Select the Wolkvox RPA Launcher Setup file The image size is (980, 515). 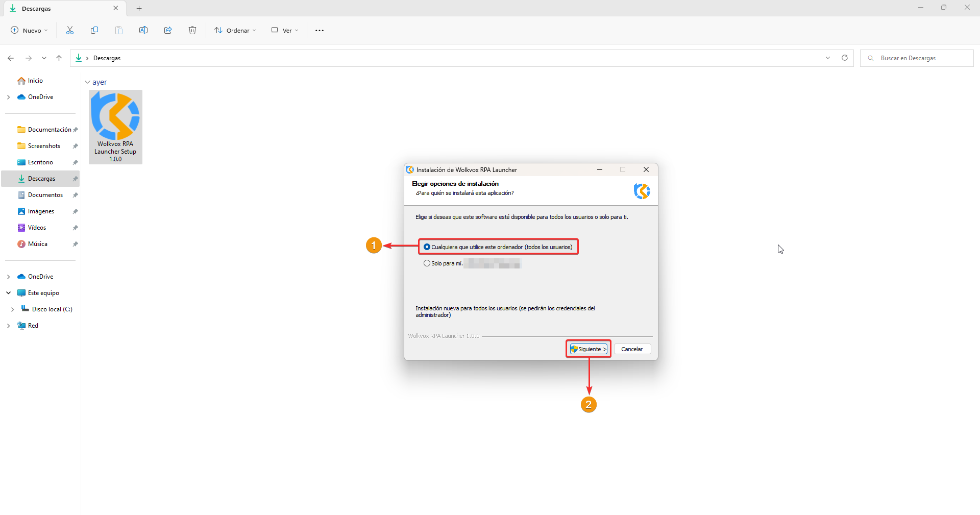[x=115, y=127]
